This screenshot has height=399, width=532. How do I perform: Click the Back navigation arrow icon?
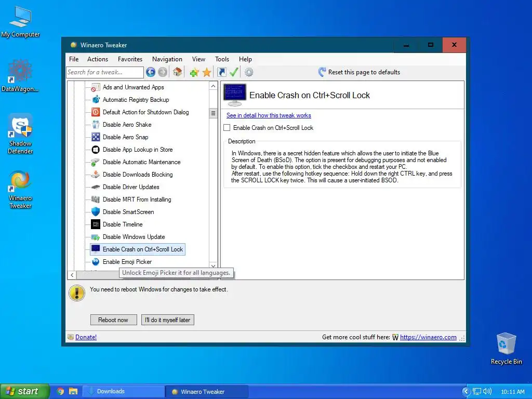click(151, 72)
